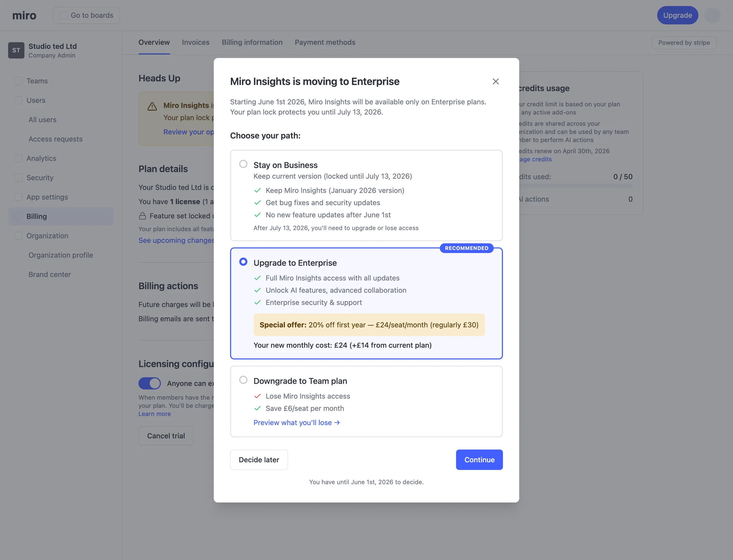Click the warning triangle icon in Heads Up
733x560 pixels.
[152, 106]
